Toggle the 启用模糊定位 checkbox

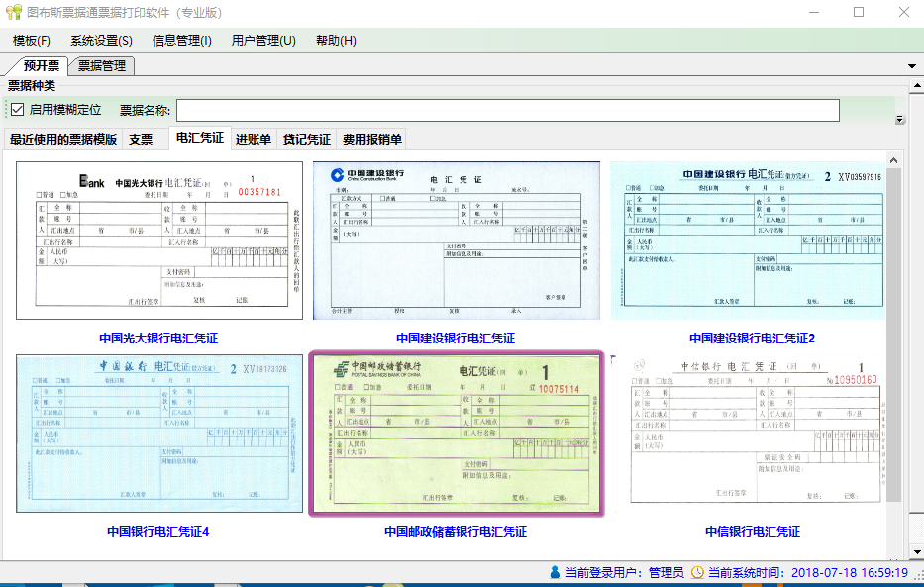(17, 110)
